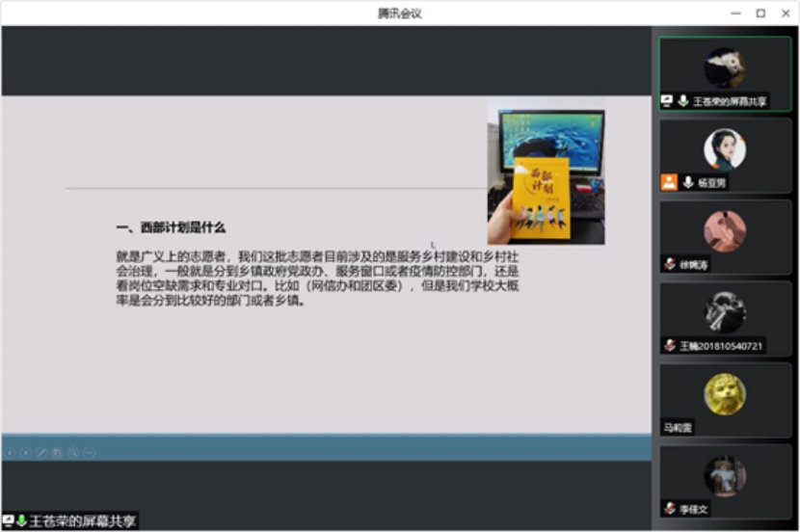Click the zoom magnifier icon in slideshow toolbar
800x532 pixels.
tap(73, 452)
